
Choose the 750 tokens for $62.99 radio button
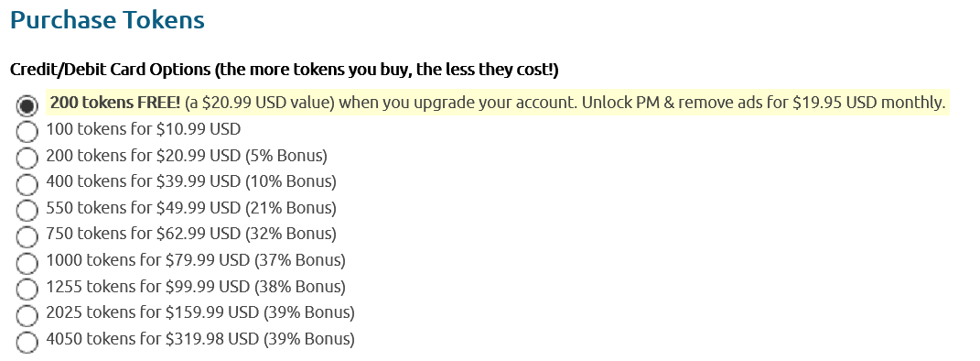click(x=27, y=237)
